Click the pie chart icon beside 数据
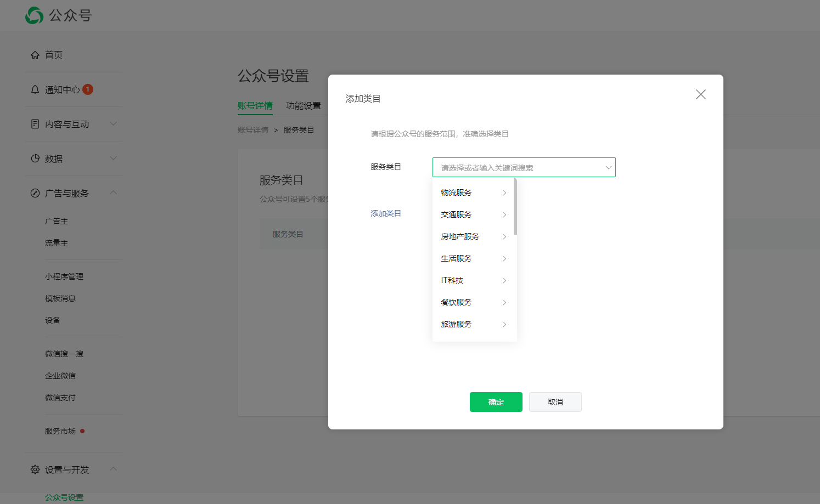 click(x=35, y=158)
